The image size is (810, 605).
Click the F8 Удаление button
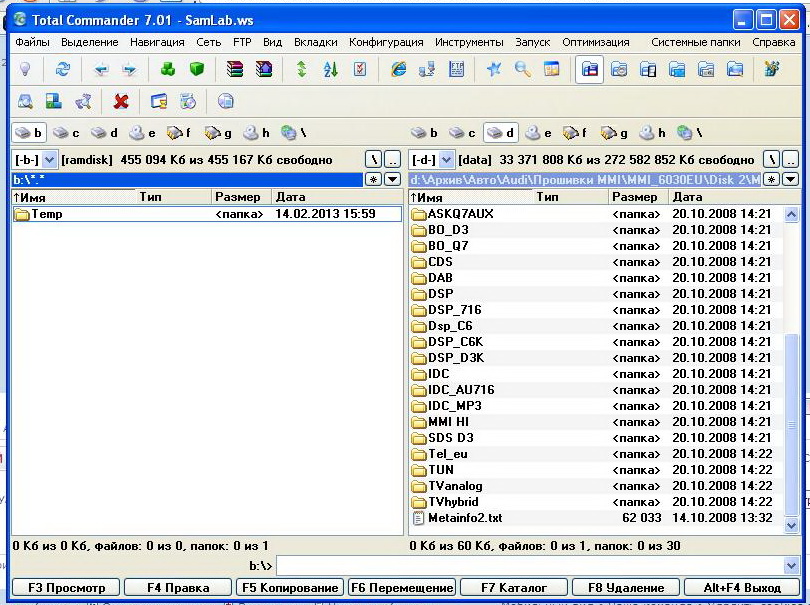point(626,587)
